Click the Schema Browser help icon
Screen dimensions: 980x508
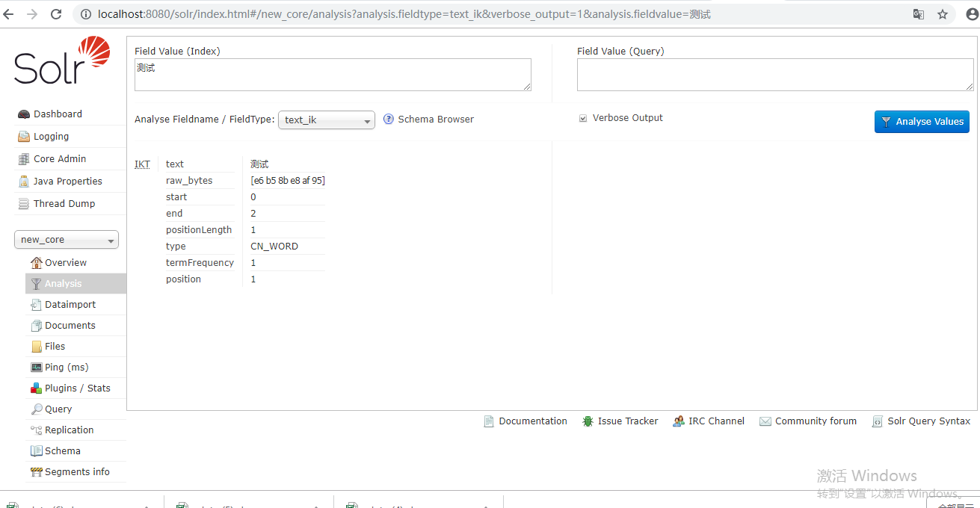pyautogui.click(x=389, y=120)
